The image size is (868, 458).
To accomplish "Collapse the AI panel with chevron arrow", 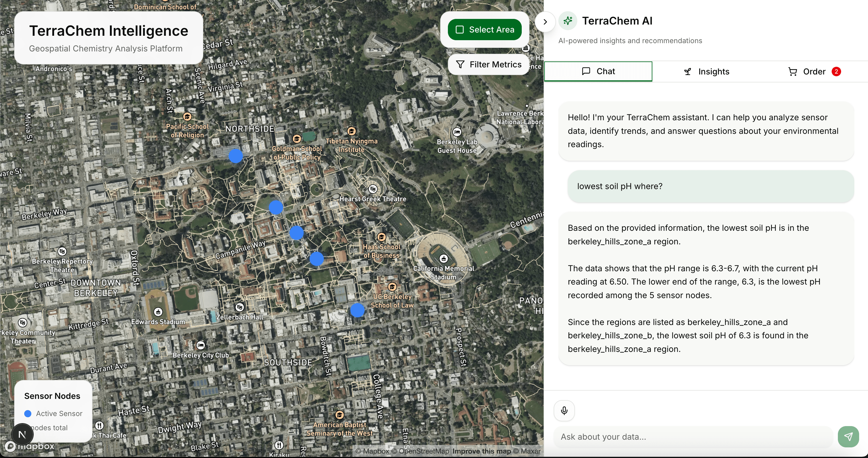I will click(x=545, y=22).
